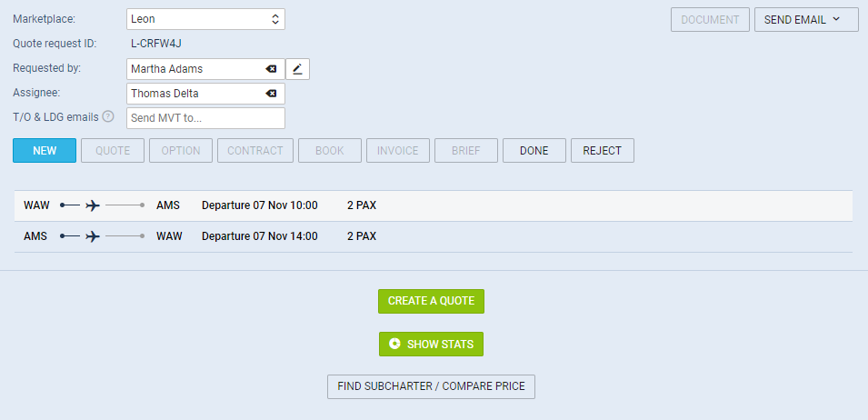Click Find Subcharter / Compare Price
Image resolution: width=868 pixels, height=420 pixels.
click(431, 386)
